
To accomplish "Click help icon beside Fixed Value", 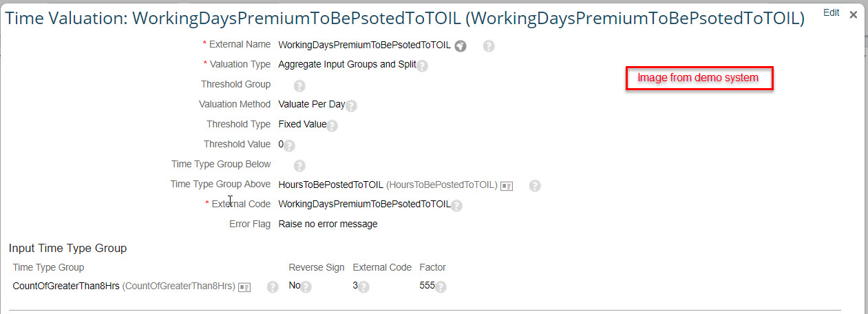I will 332,126.
